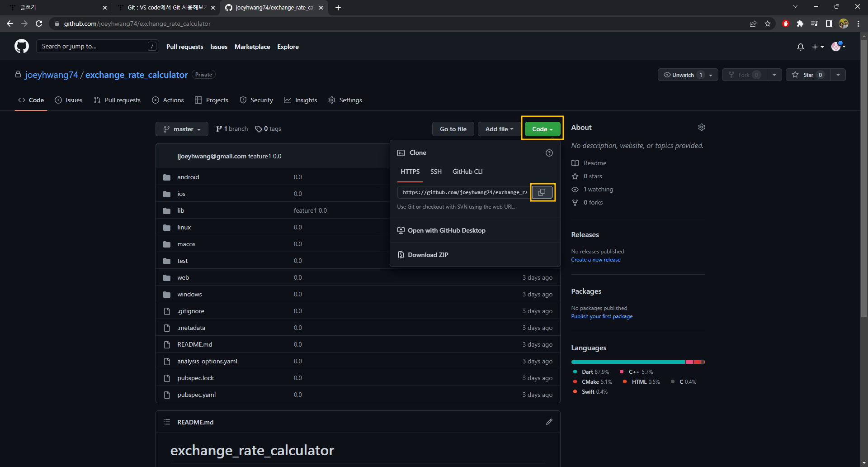This screenshot has width=868, height=467.
Task: Open Marketplace in top navigation
Action: click(x=252, y=47)
